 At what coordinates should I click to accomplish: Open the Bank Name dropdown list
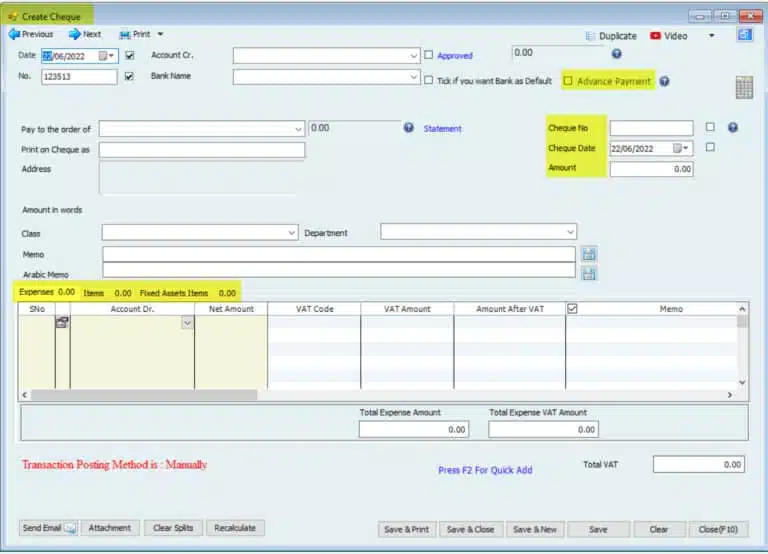click(x=414, y=77)
